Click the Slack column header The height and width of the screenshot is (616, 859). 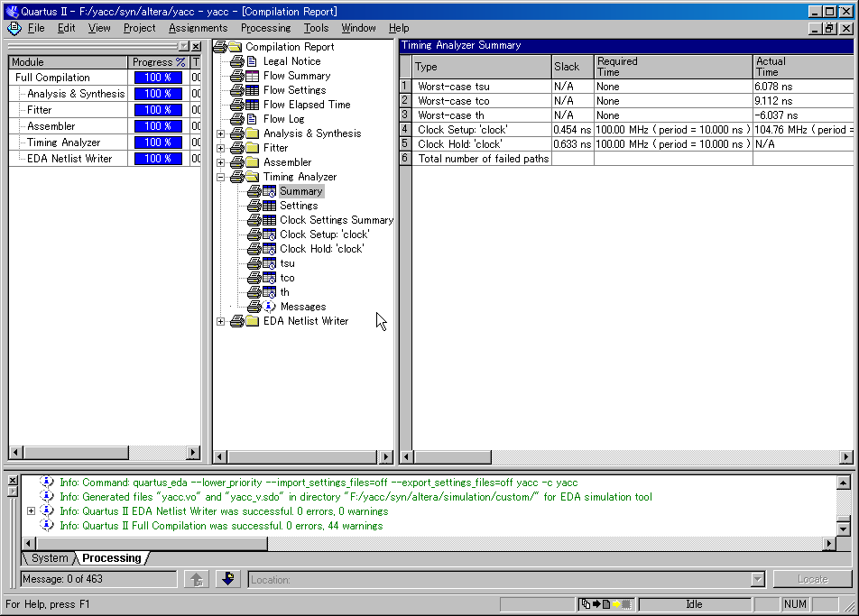(x=567, y=67)
